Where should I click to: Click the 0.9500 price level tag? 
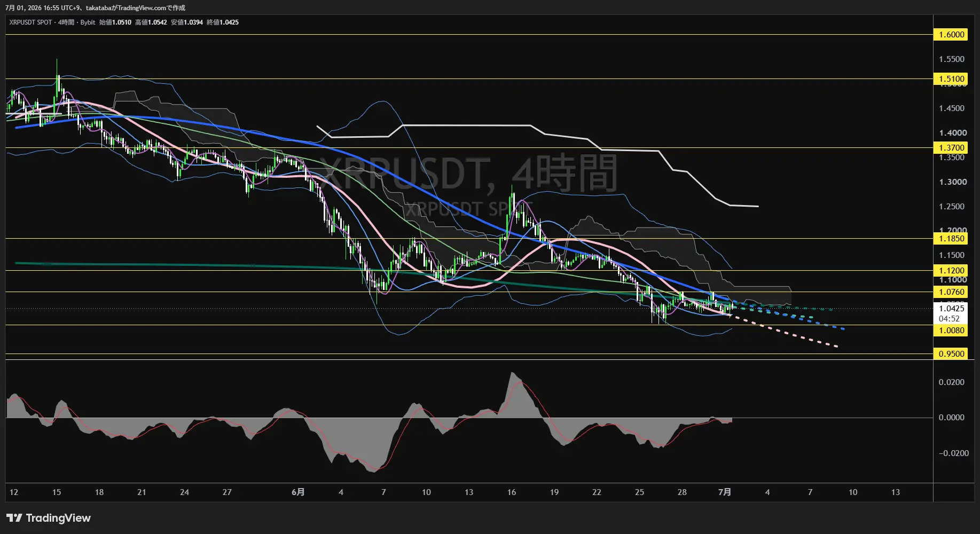951,354
